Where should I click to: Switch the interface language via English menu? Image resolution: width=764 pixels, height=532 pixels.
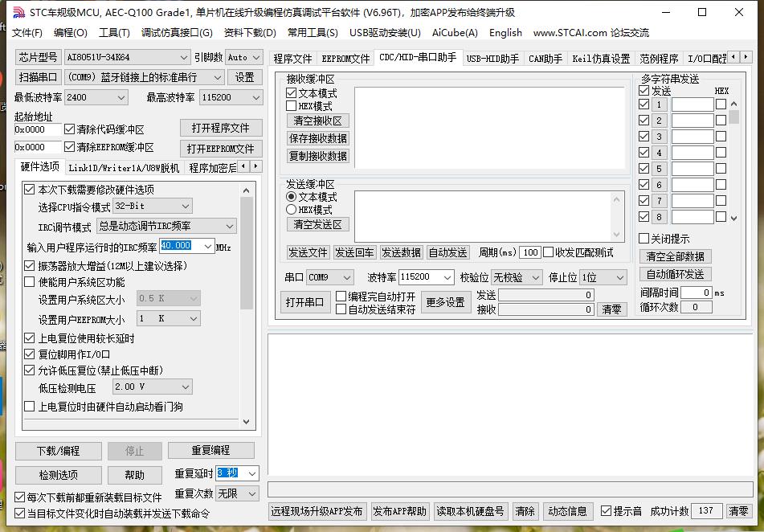[x=505, y=33]
